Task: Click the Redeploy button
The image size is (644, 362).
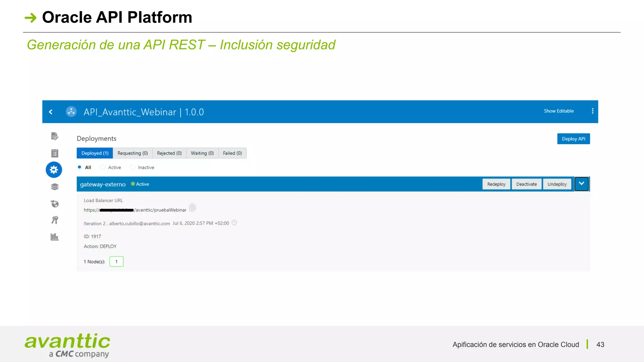Action: (x=496, y=184)
